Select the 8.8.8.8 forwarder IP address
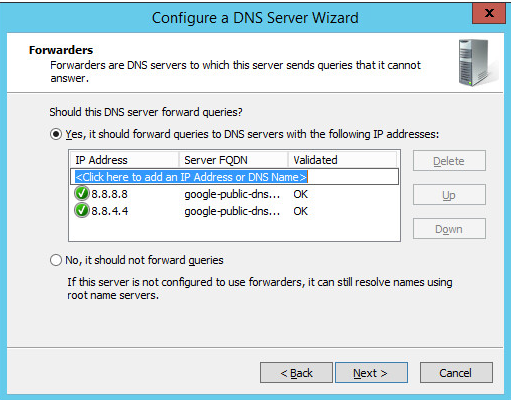The height and width of the screenshot is (400, 511). click(x=109, y=194)
